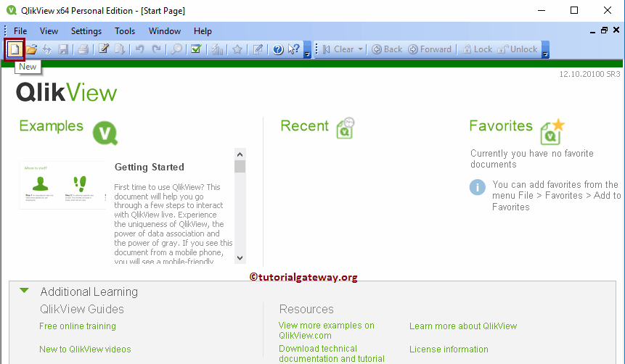
Task: Click the Examples list scrollbar thumb
Action: (240, 167)
